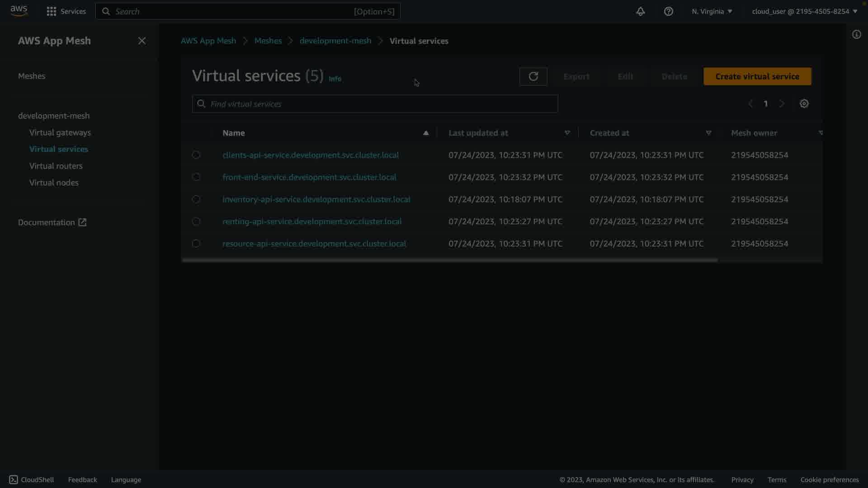Sort by Last updated at column arrow
Viewport: 868px width, 488px height.
point(567,133)
